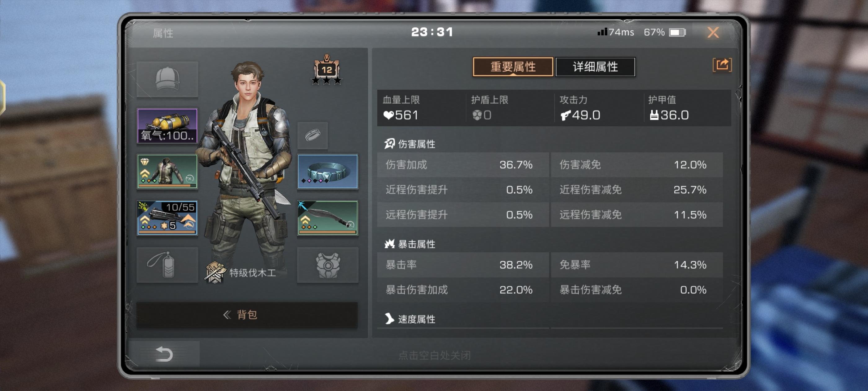The width and height of the screenshot is (868, 391).
Task: Switch to the 详细属性 tab
Action: (595, 67)
